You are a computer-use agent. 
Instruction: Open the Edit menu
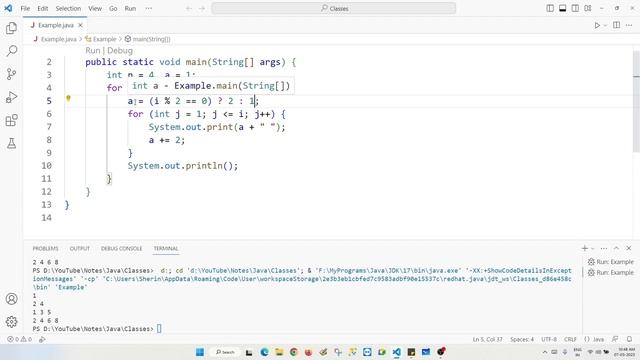pos(42,8)
